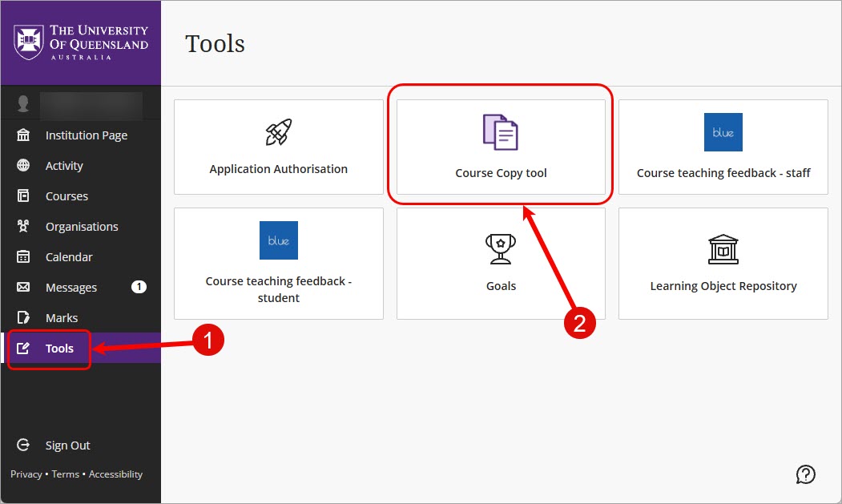The width and height of the screenshot is (842, 504).
Task: Open the help question mark icon
Action: pos(805,474)
